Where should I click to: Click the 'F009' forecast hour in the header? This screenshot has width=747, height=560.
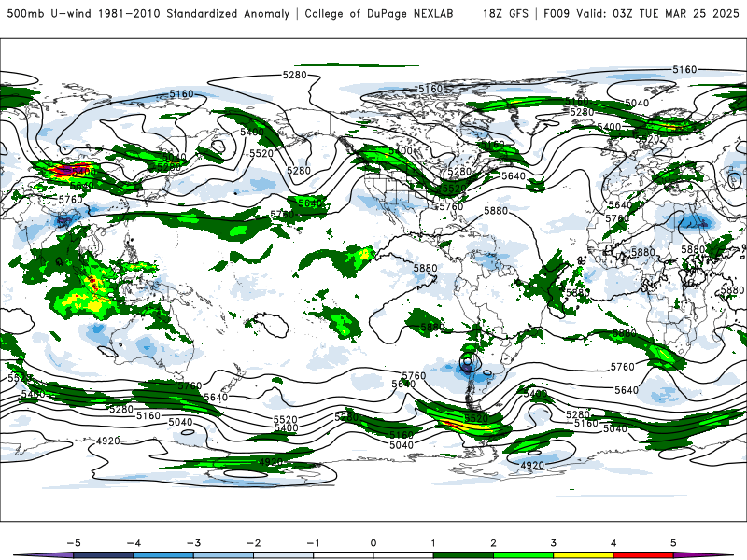557,14
